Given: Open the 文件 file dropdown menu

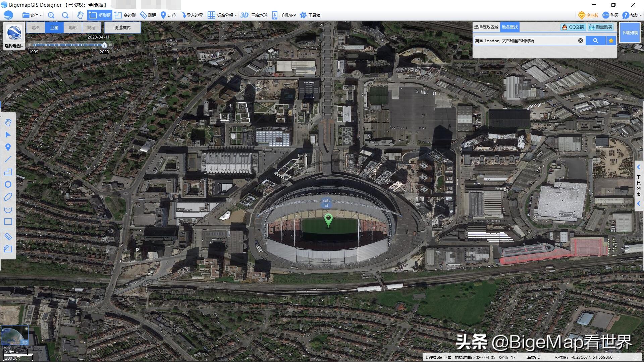Looking at the screenshot, I should (x=32, y=15).
